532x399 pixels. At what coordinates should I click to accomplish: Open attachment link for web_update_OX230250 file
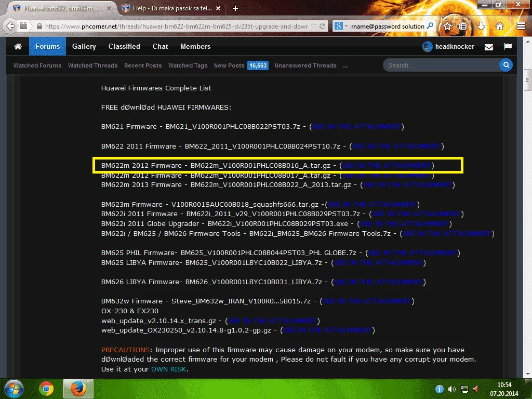[328, 330]
